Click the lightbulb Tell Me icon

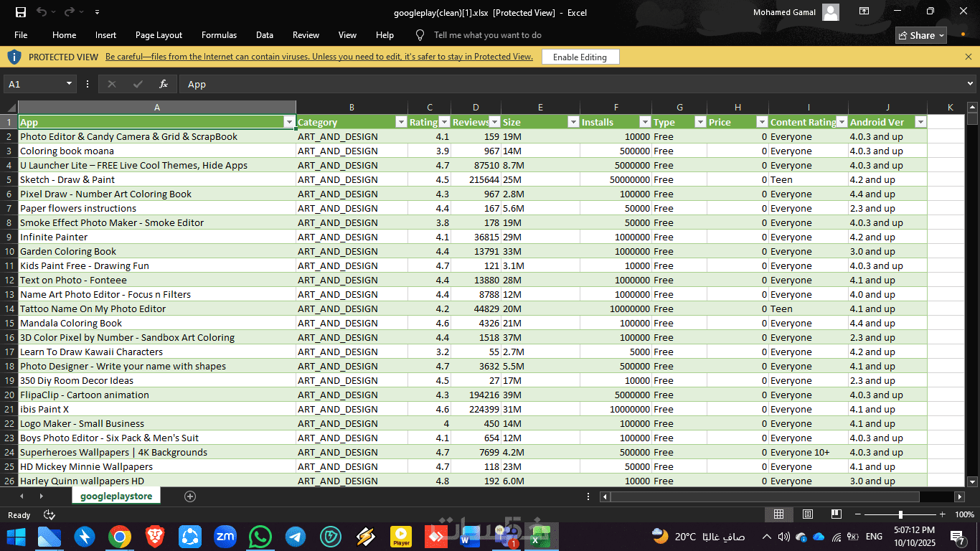420,35
